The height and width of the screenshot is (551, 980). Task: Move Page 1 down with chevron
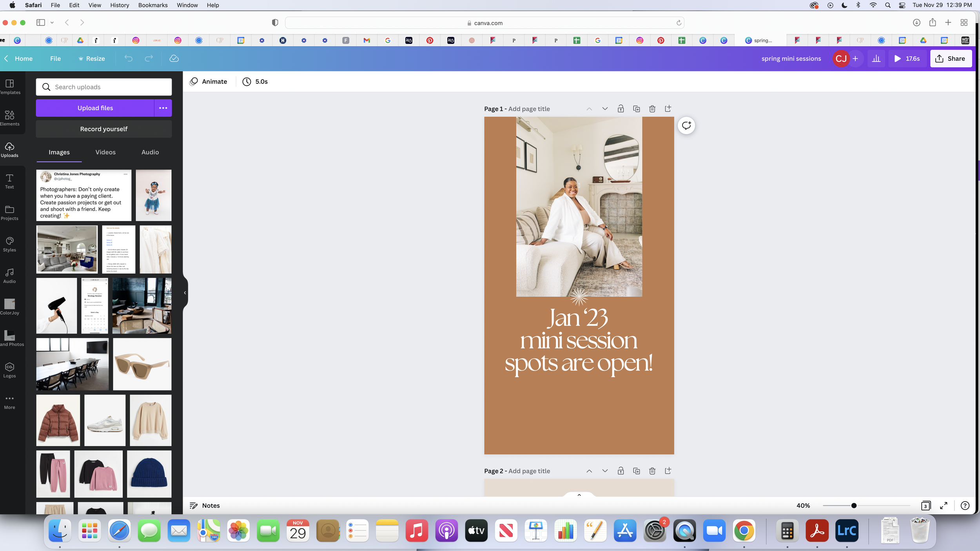[605, 109]
